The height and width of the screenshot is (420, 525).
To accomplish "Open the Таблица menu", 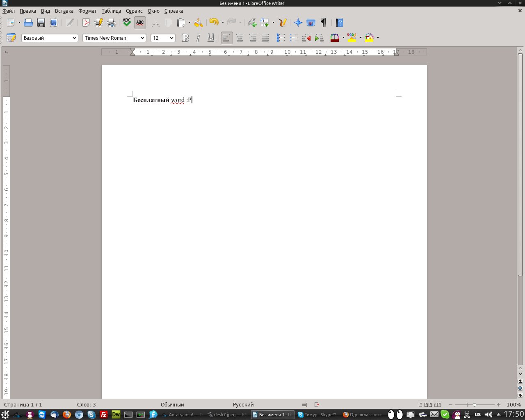I will tap(111, 11).
